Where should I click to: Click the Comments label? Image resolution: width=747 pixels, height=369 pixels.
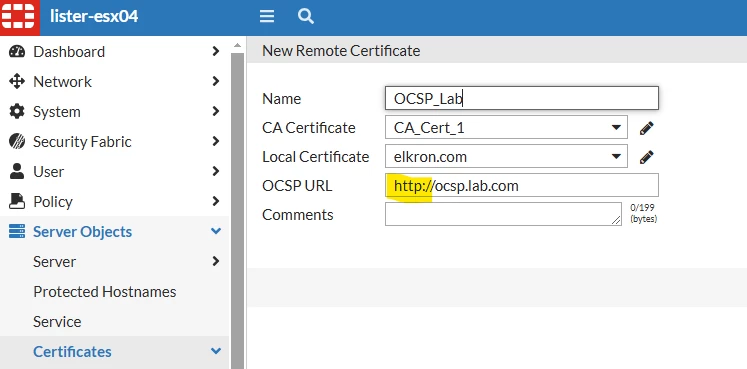coord(298,215)
